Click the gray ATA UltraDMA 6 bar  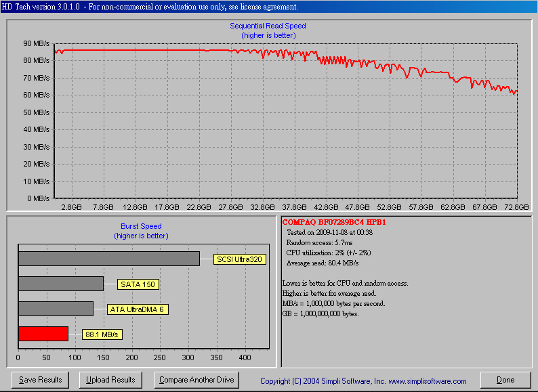point(56,309)
